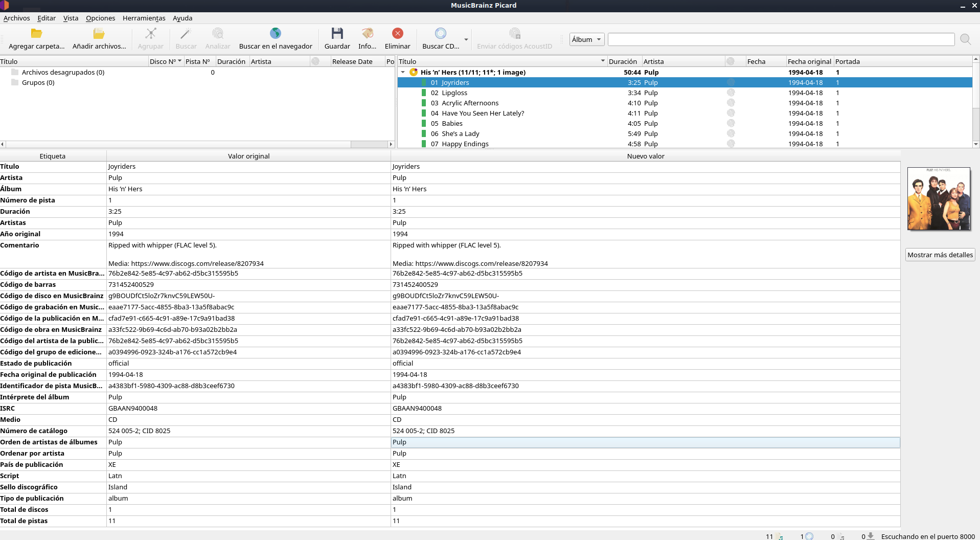
Task: Open the Herramientas menu
Action: [144, 18]
